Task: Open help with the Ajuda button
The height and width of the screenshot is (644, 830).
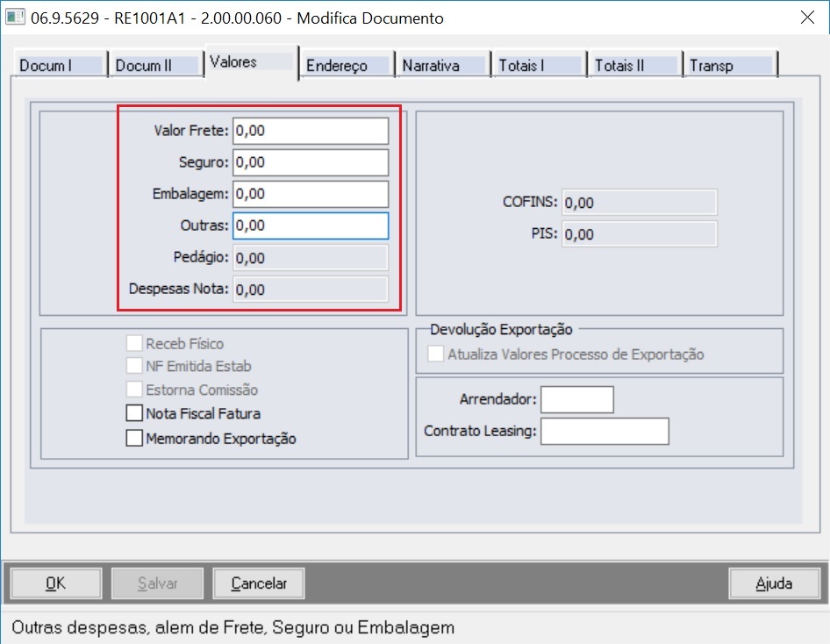Action: 774,583
